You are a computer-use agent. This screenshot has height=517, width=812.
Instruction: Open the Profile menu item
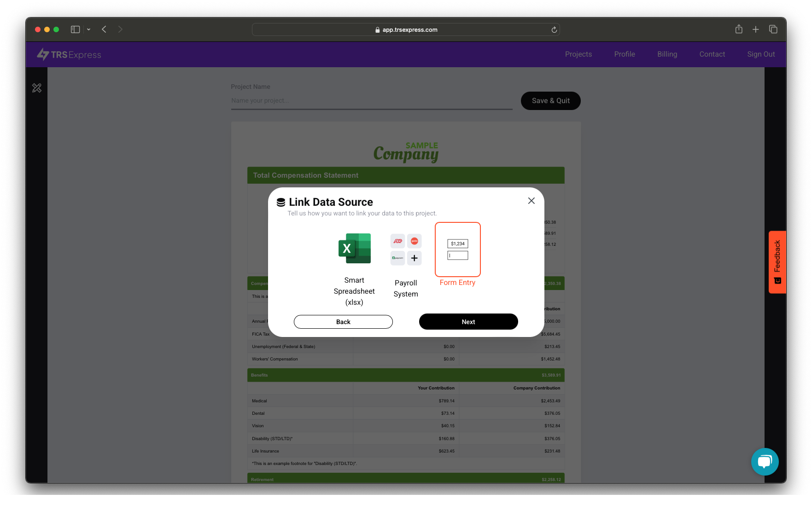click(x=624, y=54)
